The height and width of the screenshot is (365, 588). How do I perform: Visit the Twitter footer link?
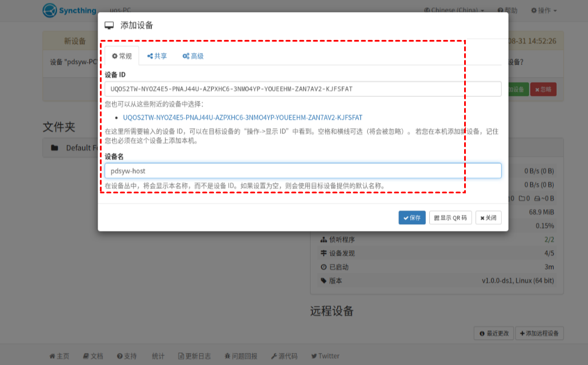coord(325,356)
